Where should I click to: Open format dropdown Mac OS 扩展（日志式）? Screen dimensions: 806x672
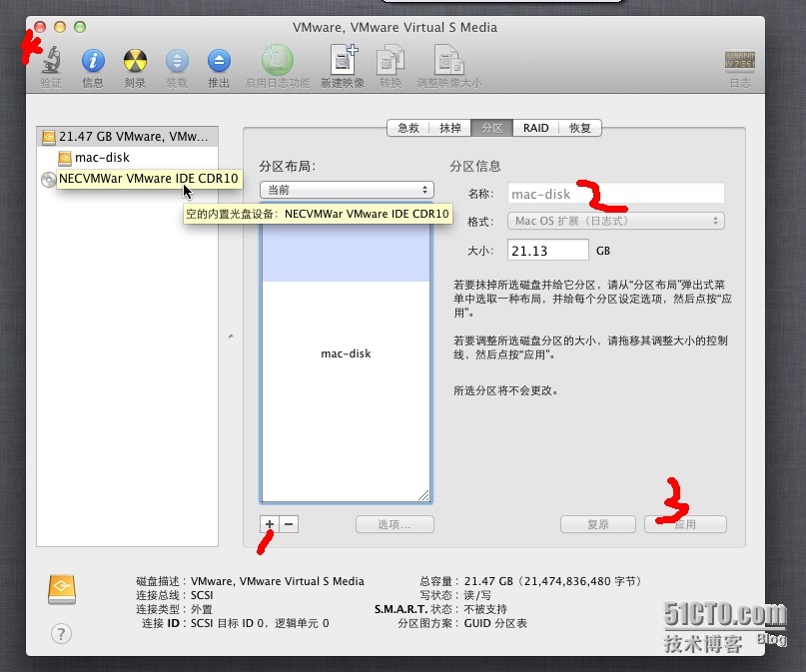[616, 221]
